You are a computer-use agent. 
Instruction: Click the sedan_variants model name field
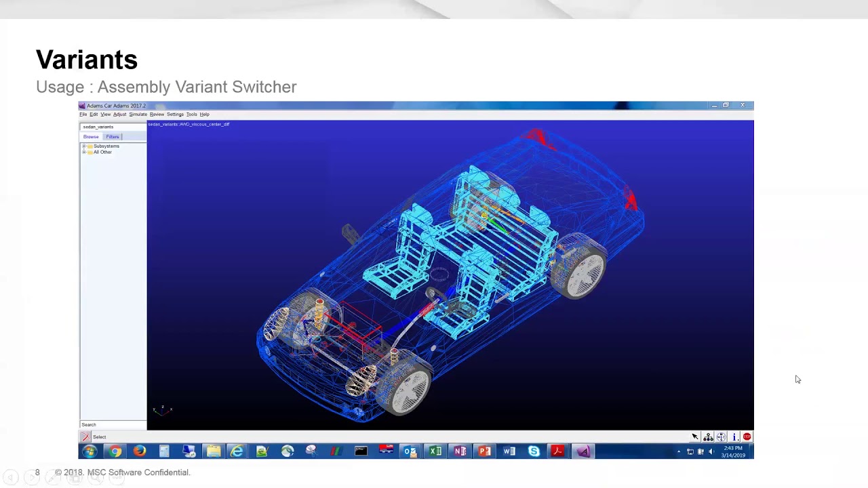[113, 127]
